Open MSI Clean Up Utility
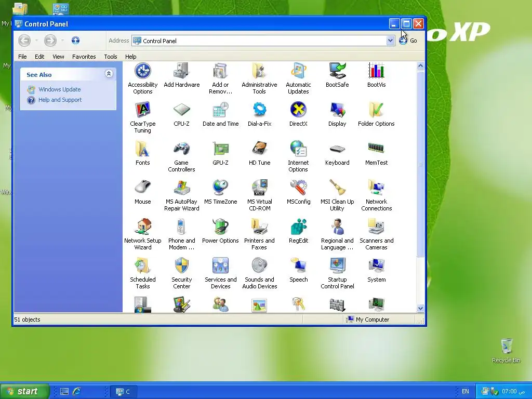 coord(337,195)
